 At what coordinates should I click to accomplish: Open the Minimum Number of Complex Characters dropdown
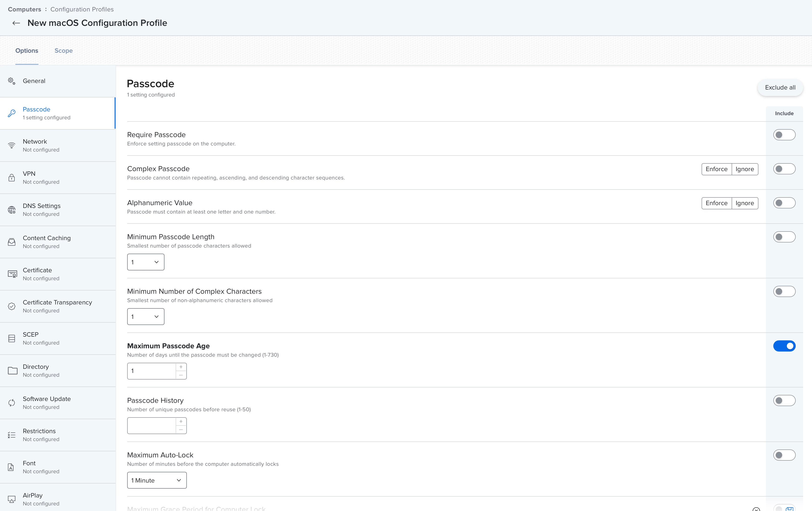146,317
